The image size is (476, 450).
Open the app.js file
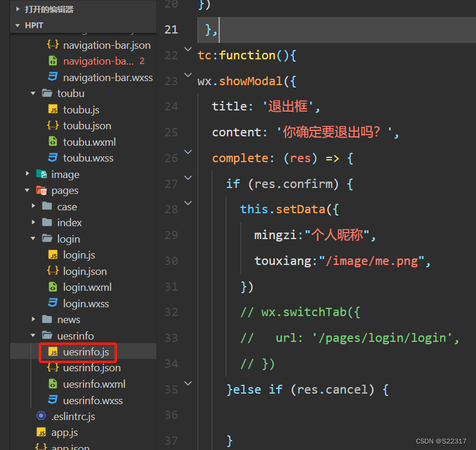(x=65, y=433)
